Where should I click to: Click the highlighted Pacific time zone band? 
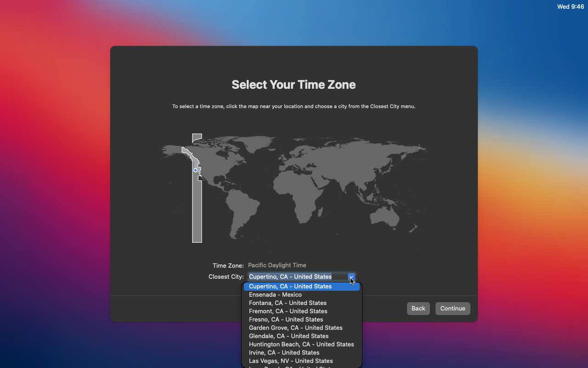(x=197, y=207)
